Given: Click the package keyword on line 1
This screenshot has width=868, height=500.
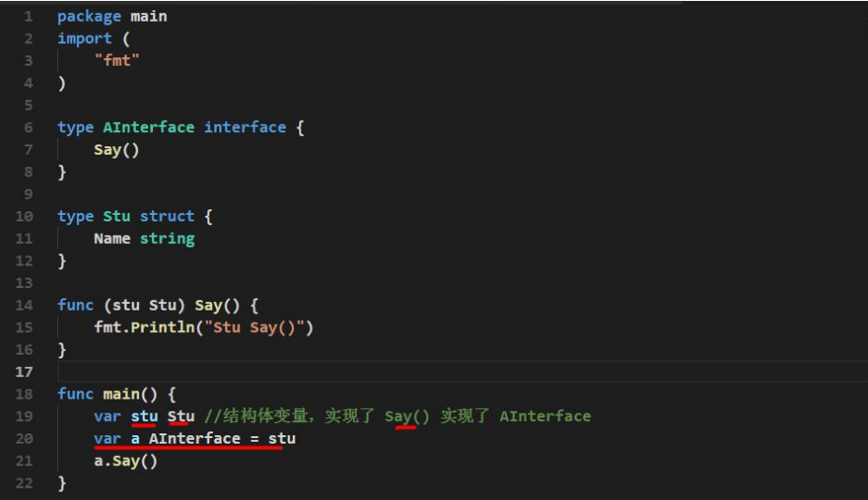Looking at the screenshot, I should point(89,17).
